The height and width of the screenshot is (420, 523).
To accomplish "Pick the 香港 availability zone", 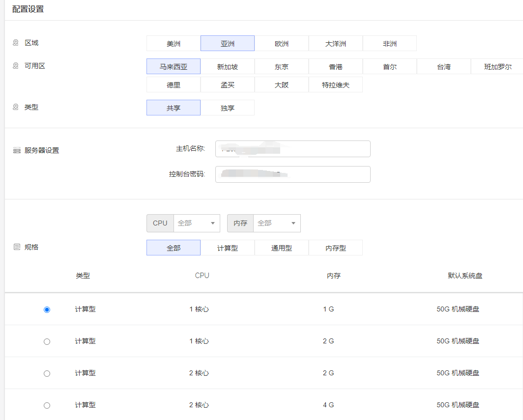I will (x=336, y=67).
